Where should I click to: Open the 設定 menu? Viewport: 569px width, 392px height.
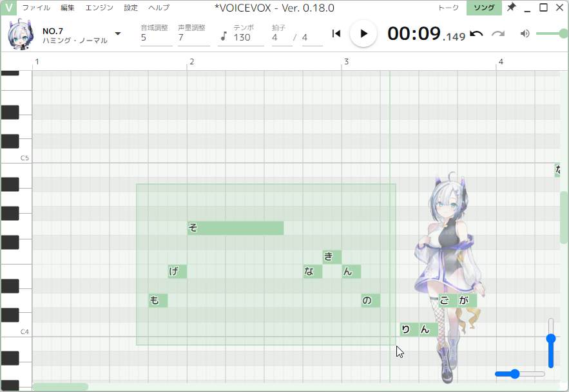[131, 8]
